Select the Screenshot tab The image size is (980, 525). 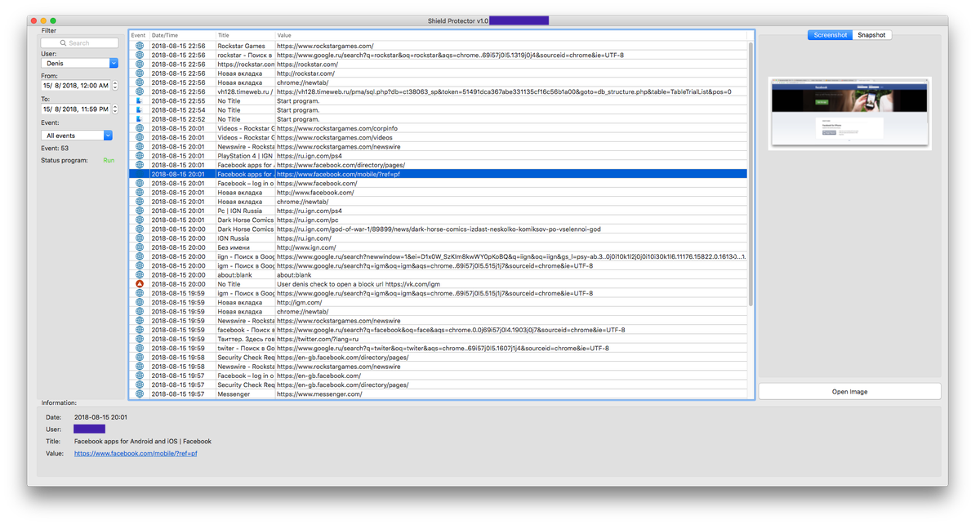pyautogui.click(x=830, y=35)
